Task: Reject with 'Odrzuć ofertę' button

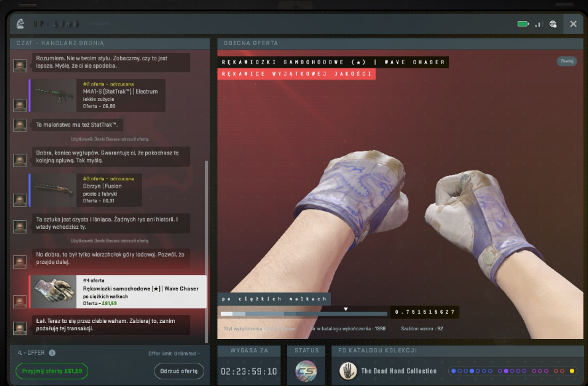Action: coord(179,371)
